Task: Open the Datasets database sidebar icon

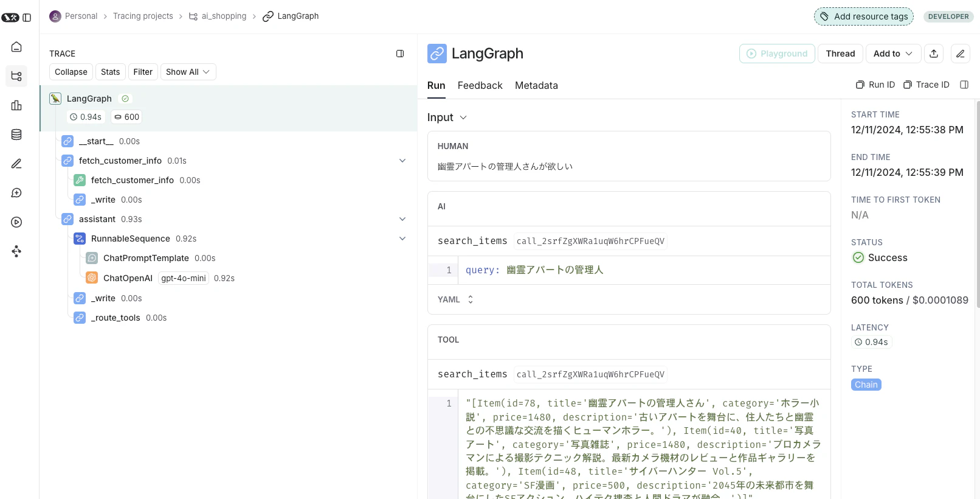Action: 16,134
